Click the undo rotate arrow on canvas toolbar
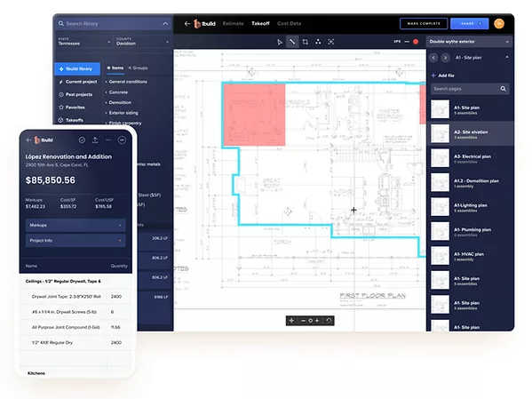 click(x=329, y=321)
